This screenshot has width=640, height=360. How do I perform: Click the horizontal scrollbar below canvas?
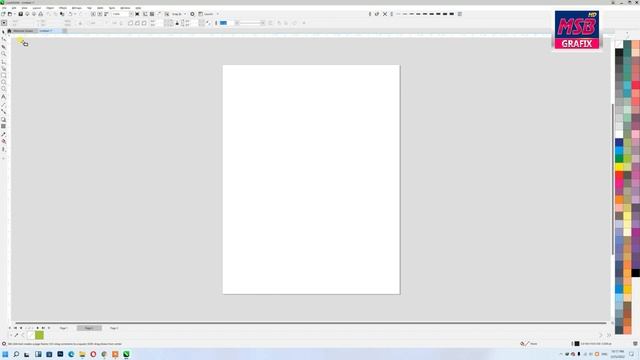pos(310,323)
